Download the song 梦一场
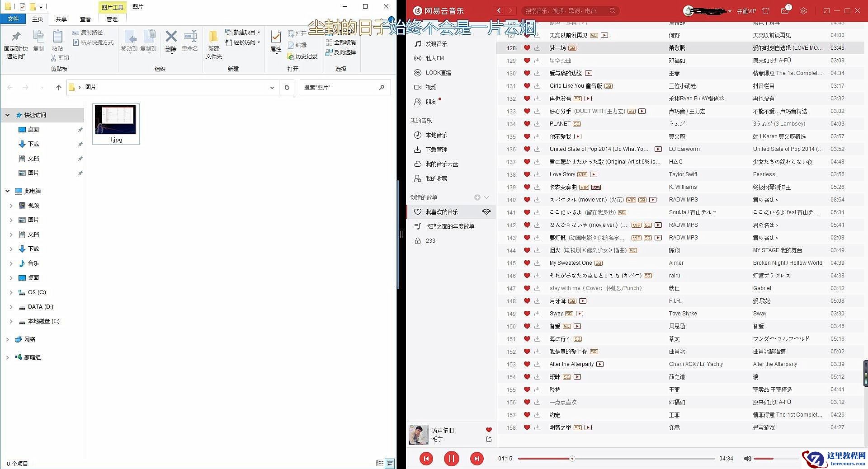 pyautogui.click(x=537, y=48)
